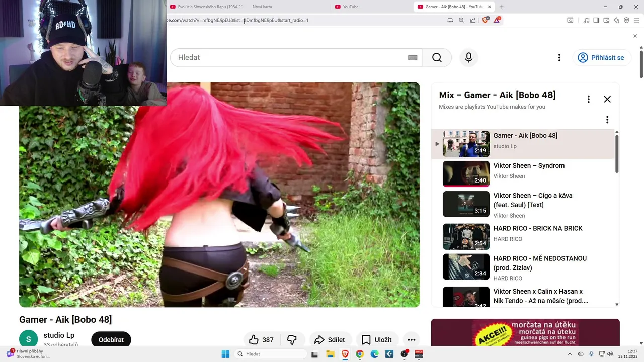
Task: Click the browser address bar URL
Action: (x=237, y=20)
